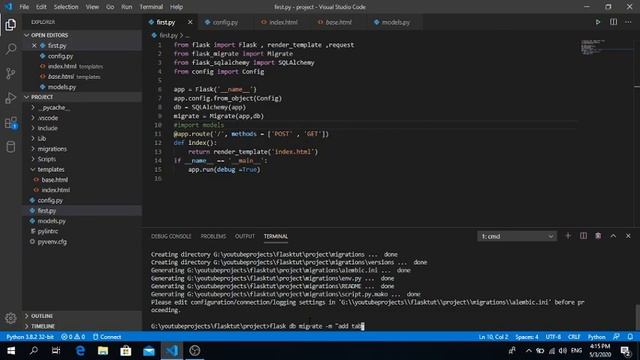Collapse the PROJECT folder section
This screenshot has height=360, width=640.
coord(82,97)
